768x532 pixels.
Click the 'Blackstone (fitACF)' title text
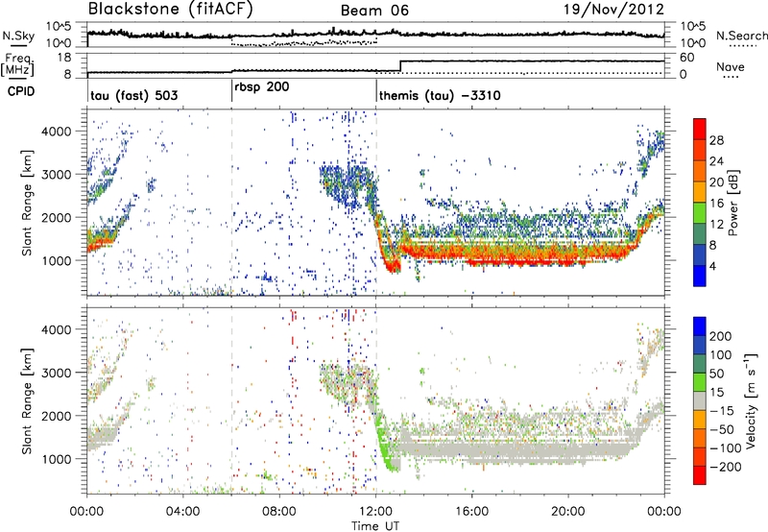coord(171,10)
